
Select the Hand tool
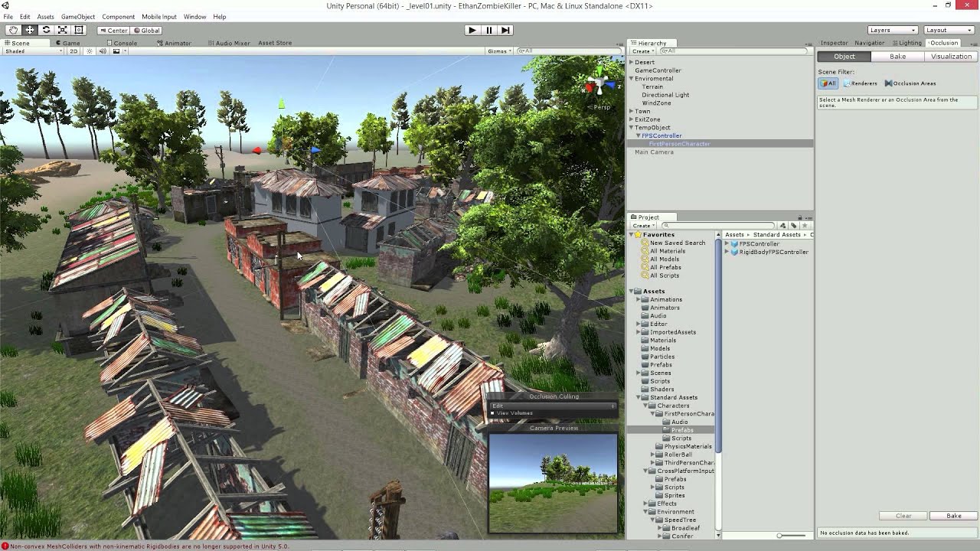coord(13,30)
